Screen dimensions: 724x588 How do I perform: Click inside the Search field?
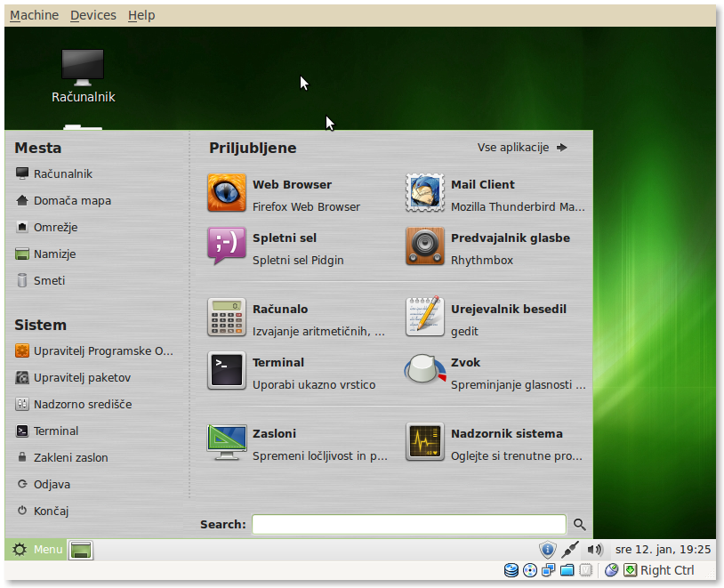[x=408, y=524]
